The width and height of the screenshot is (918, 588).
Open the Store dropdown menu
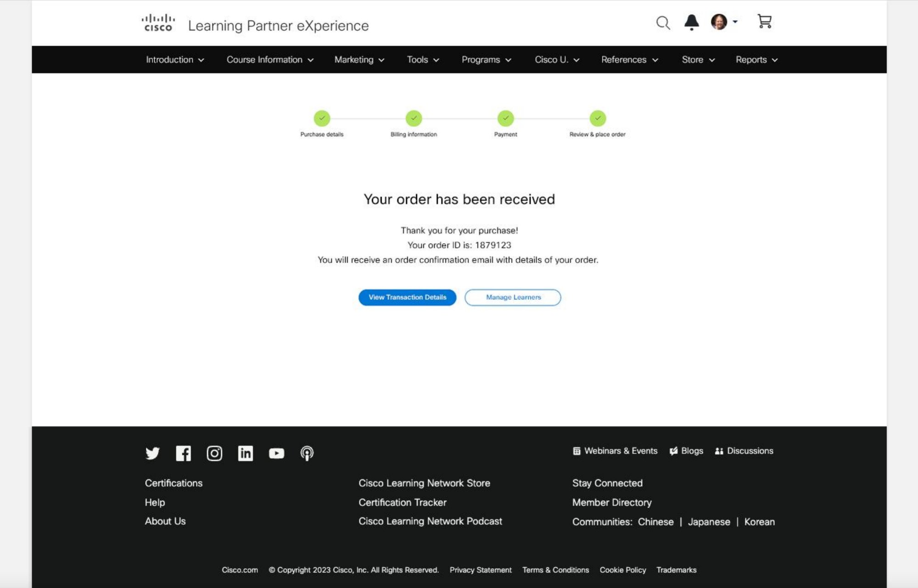coord(698,60)
